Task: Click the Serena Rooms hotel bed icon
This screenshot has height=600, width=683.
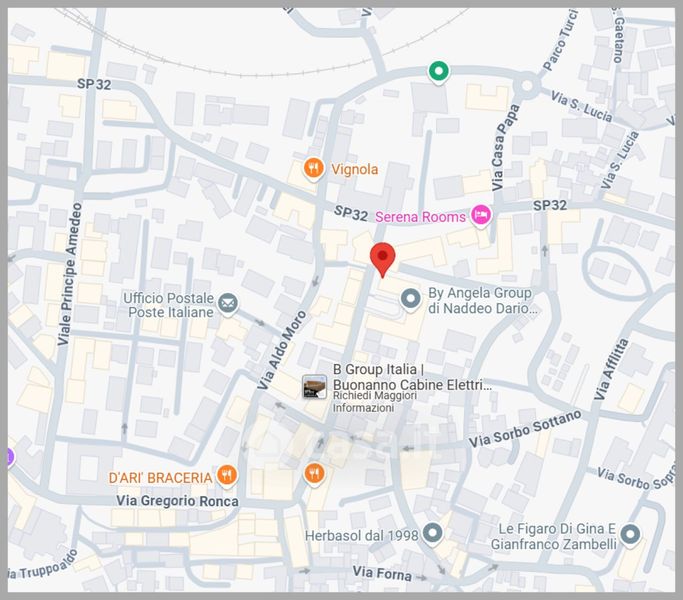Action: pos(481,216)
